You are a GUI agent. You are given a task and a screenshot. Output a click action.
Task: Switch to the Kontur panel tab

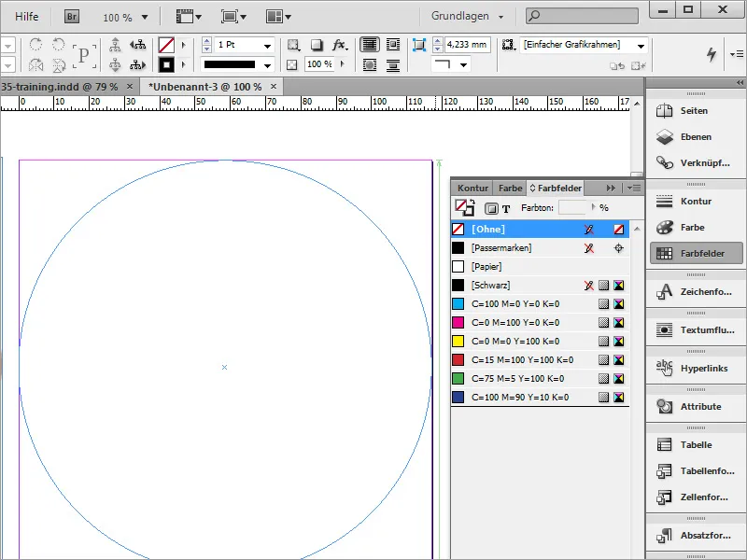pos(472,189)
